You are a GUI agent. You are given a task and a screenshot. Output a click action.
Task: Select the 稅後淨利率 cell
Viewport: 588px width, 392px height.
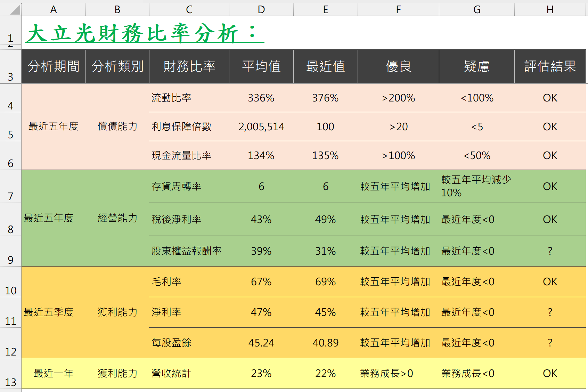[x=189, y=220]
